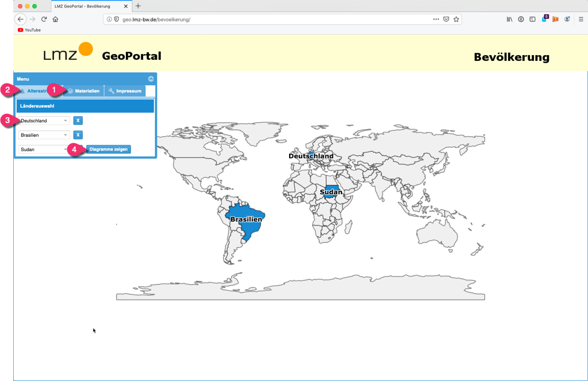Remove Deutschland with its X button
This screenshot has width=588, height=381.
click(x=78, y=121)
